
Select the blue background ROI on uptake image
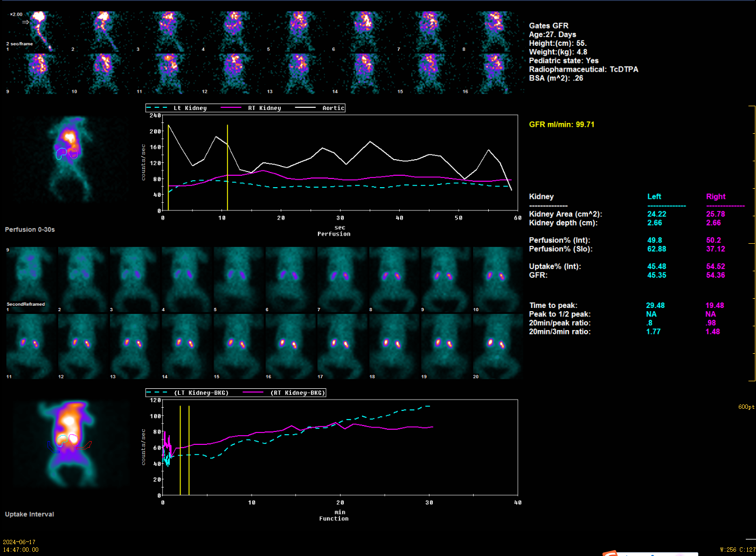coord(53,446)
